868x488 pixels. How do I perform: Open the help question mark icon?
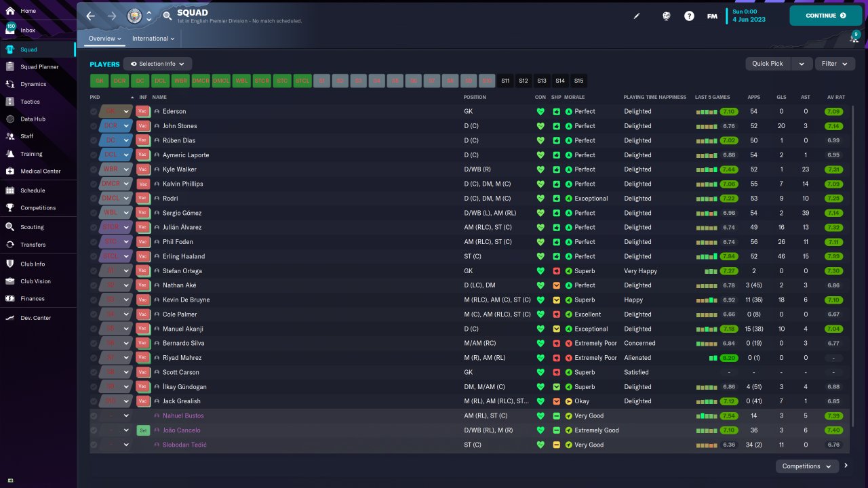689,16
